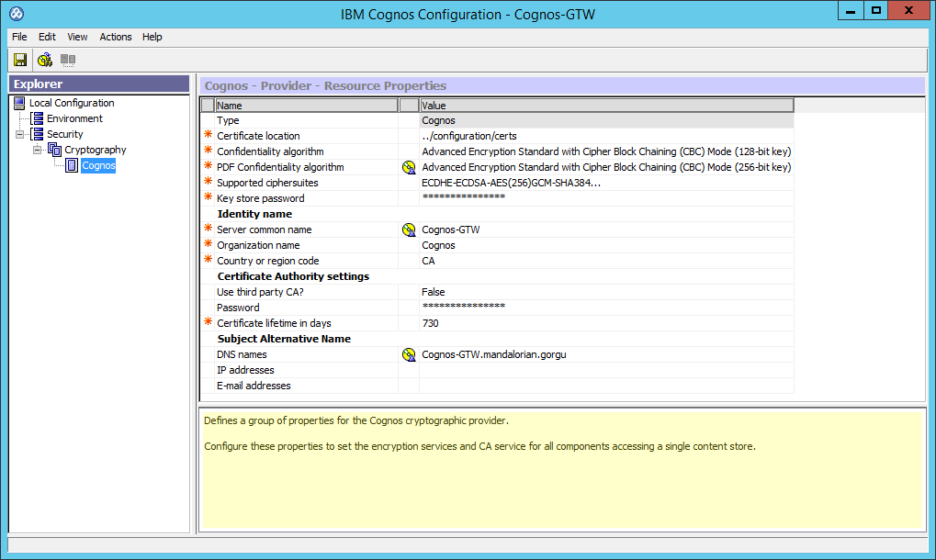Viewport: 936px width, 560px height.
Task: Click the Local Configuration computer icon
Action: pos(19,103)
